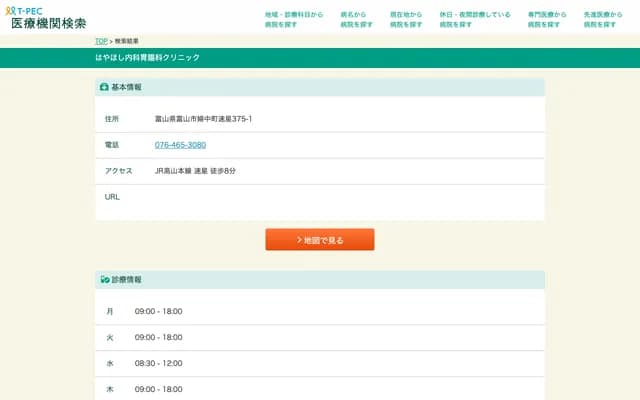Click the 住所 label
Image resolution: width=640 pixels, height=400 pixels.
click(112, 119)
